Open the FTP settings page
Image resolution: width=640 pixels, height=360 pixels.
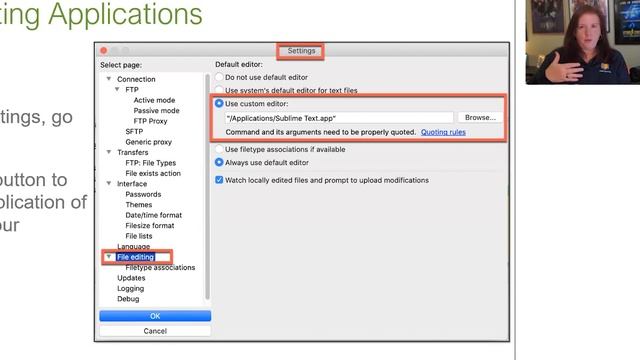132,89
